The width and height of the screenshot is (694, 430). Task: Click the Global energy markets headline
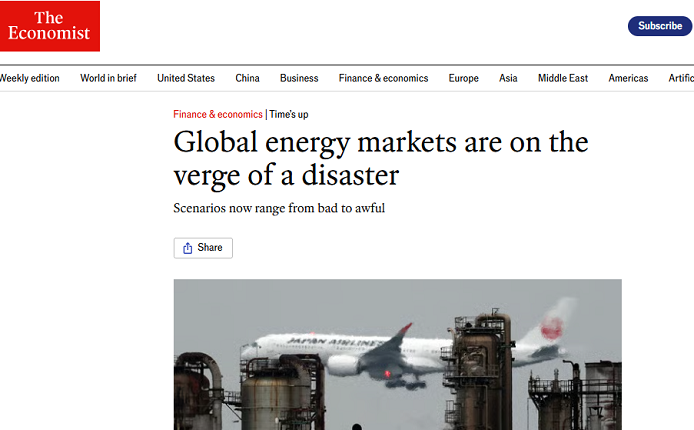(x=380, y=158)
